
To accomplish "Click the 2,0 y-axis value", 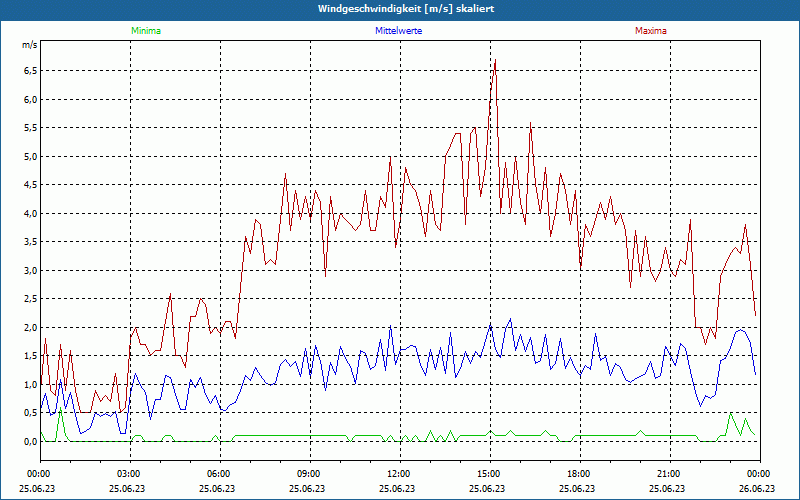I will coord(30,328).
